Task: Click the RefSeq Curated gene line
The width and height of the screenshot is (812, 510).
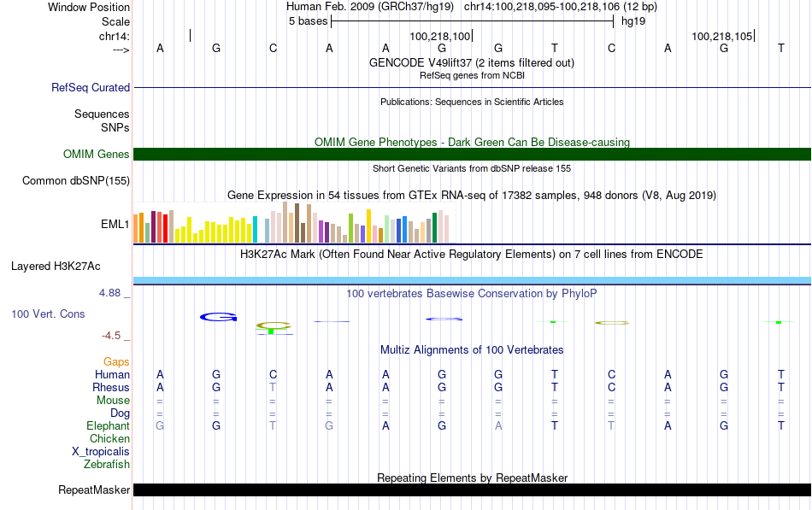Action: [472, 87]
